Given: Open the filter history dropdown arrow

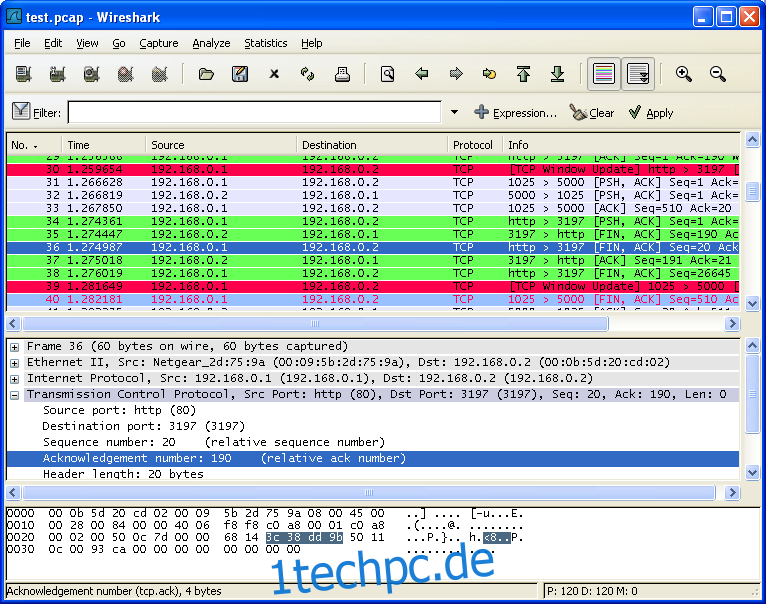Looking at the screenshot, I should coord(454,112).
